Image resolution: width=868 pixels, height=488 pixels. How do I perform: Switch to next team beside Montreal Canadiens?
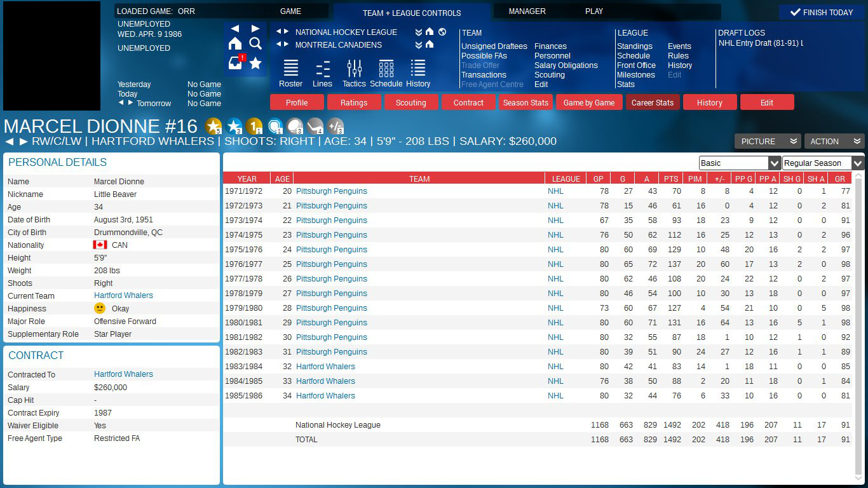click(x=287, y=44)
